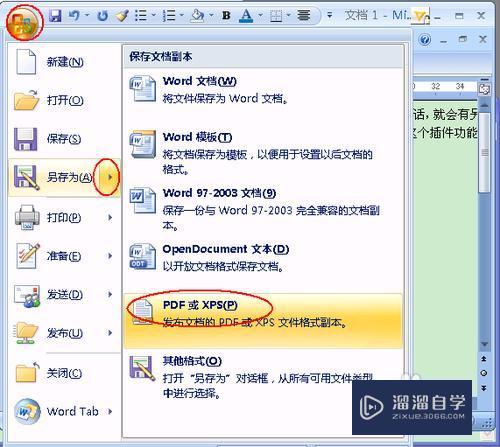Image resolution: width=500 pixels, height=447 pixels.
Task: Choose 保存(S) from the Office menu
Action: pos(64,139)
